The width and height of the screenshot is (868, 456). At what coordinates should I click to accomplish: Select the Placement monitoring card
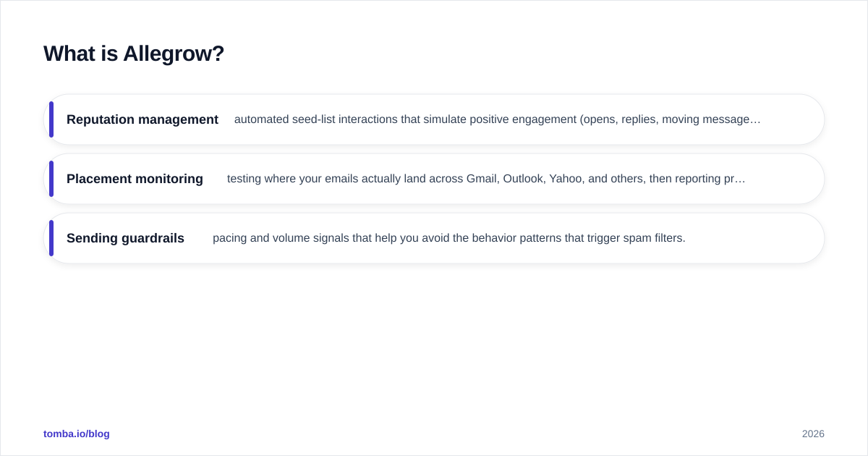coord(434,179)
